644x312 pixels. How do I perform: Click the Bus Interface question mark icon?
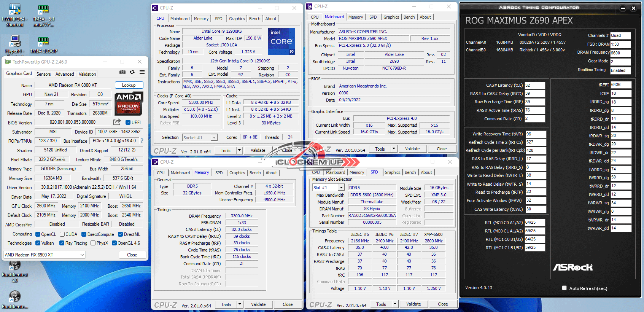[142, 141]
